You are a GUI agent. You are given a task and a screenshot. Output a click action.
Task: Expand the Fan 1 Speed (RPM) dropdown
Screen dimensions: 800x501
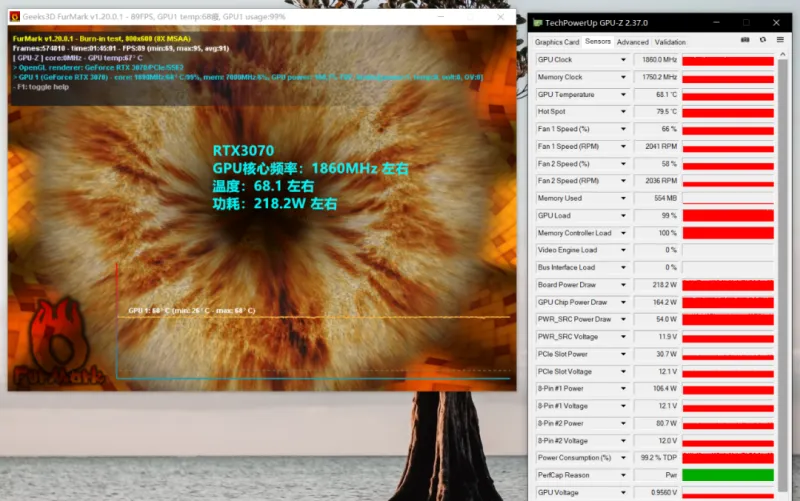pyautogui.click(x=623, y=146)
